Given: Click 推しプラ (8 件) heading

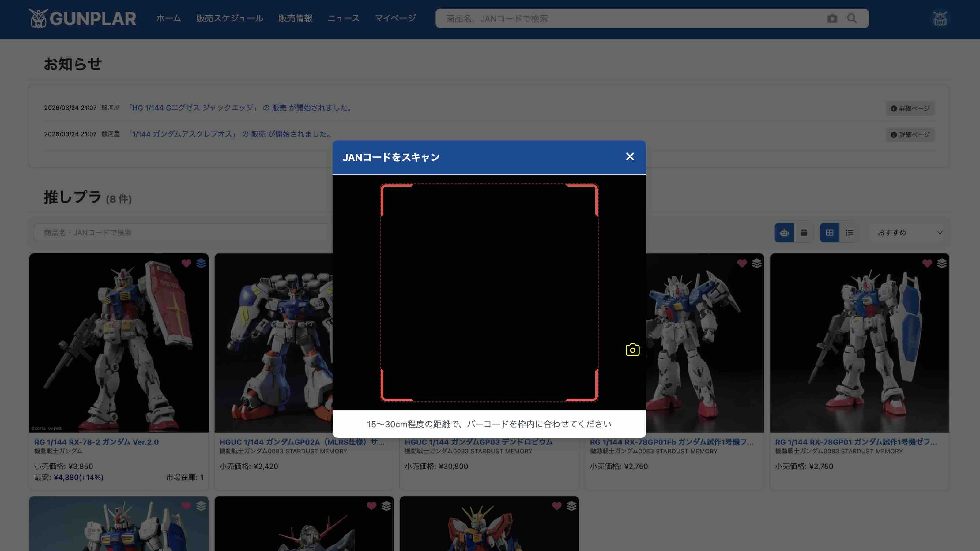Looking at the screenshot, I should pyautogui.click(x=88, y=197).
